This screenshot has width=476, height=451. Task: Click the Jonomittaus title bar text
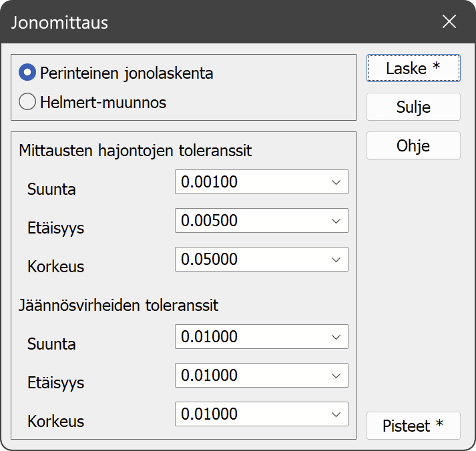59,23
